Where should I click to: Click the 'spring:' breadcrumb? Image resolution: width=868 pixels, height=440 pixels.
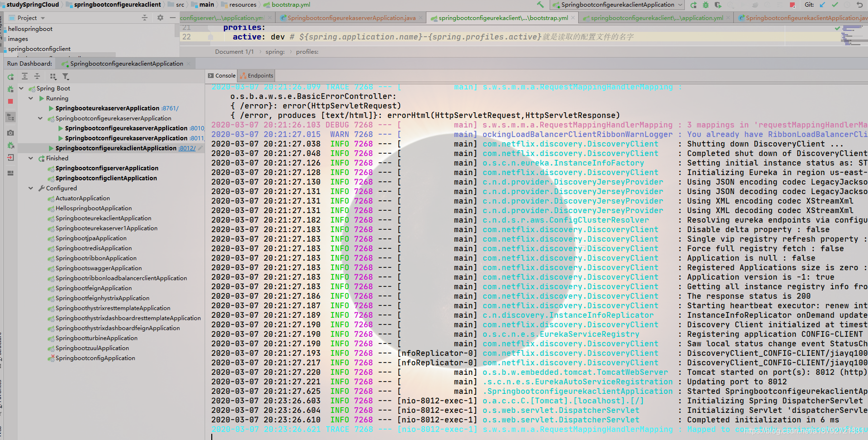275,52
